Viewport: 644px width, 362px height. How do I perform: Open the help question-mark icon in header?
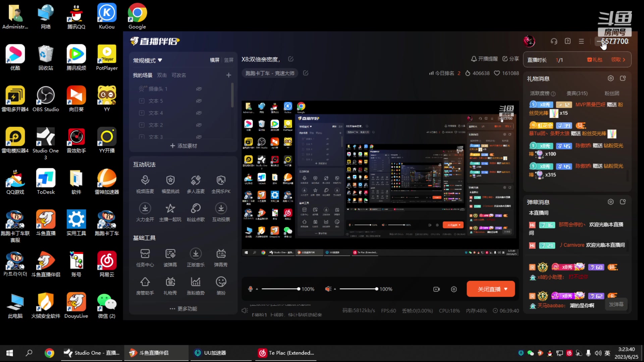coord(568,41)
